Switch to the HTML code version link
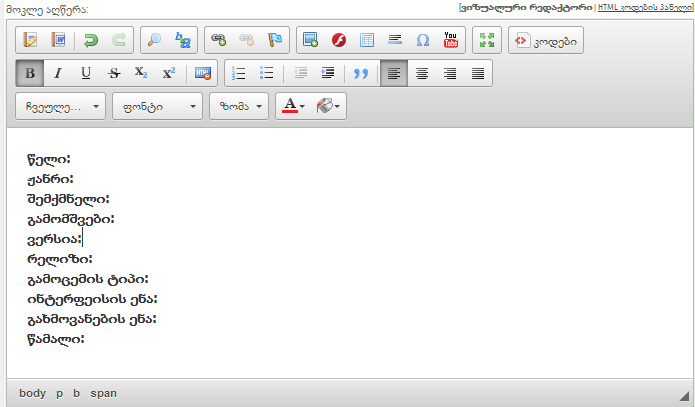The height and width of the screenshot is (407, 695). [645, 7]
